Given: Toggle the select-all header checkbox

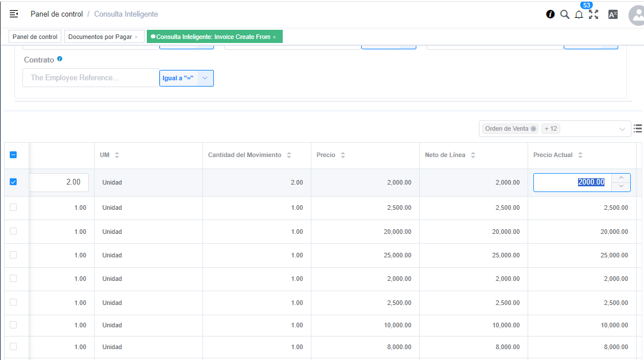Looking at the screenshot, I should click(13, 155).
